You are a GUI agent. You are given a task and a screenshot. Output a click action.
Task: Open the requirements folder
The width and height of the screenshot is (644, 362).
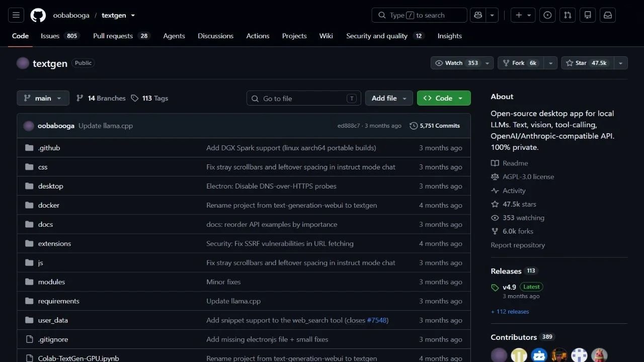tap(58, 301)
